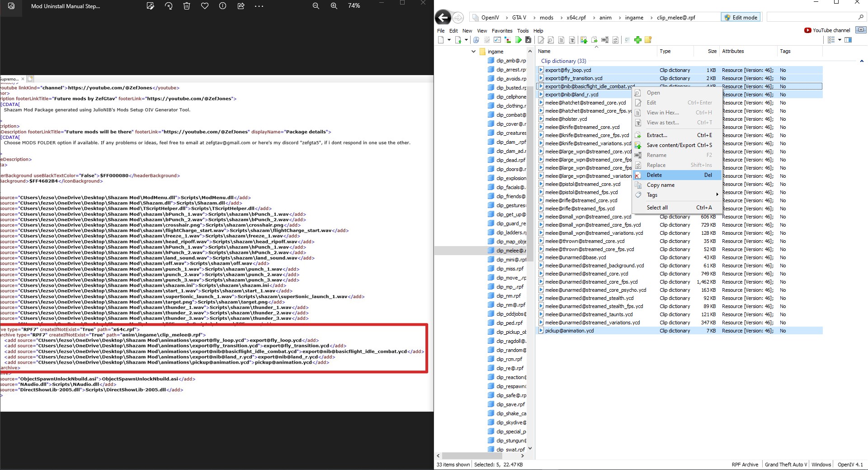Toggle Edit mode in OpenIV
The height and width of the screenshot is (470, 868).
pyautogui.click(x=741, y=17)
